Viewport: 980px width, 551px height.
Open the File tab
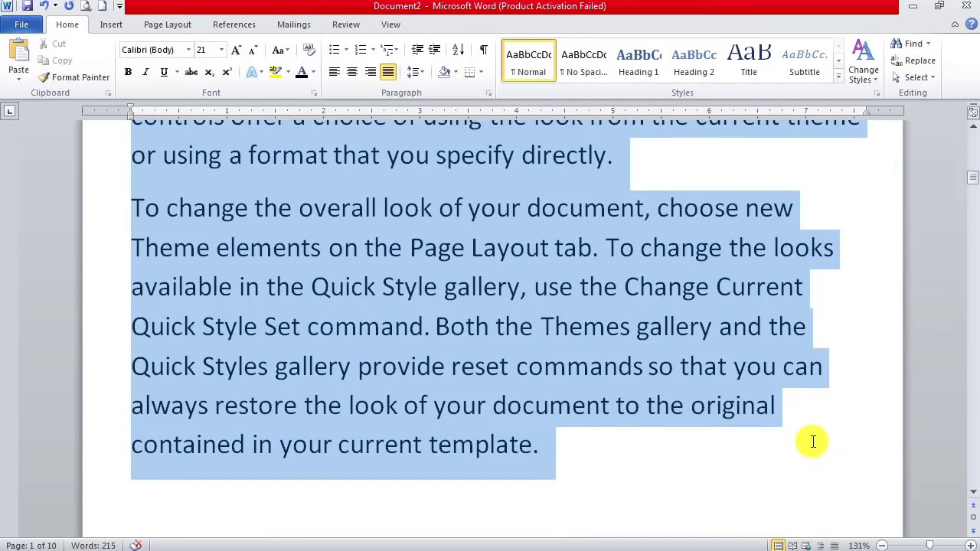click(21, 24)
